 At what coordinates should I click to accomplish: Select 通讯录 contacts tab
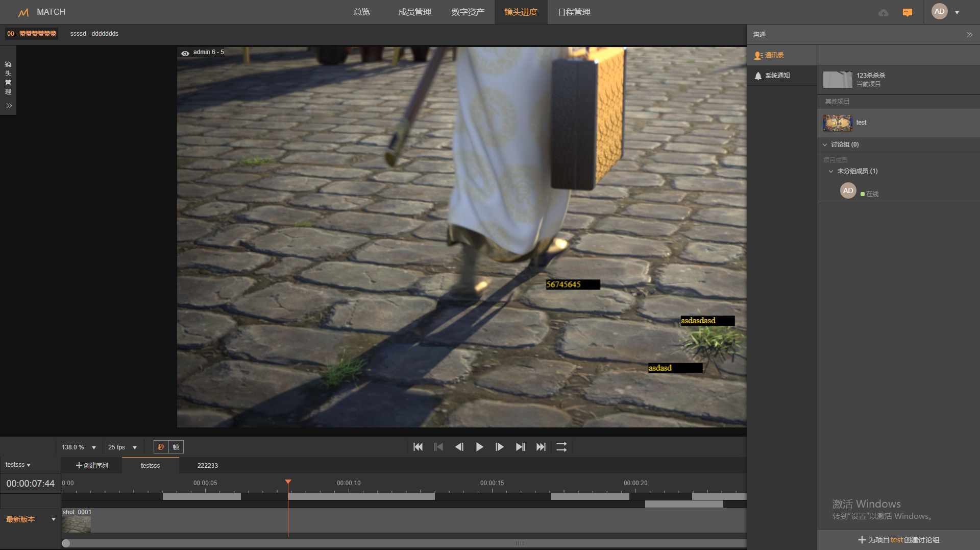pyautogui.click(x=782, y=55)
